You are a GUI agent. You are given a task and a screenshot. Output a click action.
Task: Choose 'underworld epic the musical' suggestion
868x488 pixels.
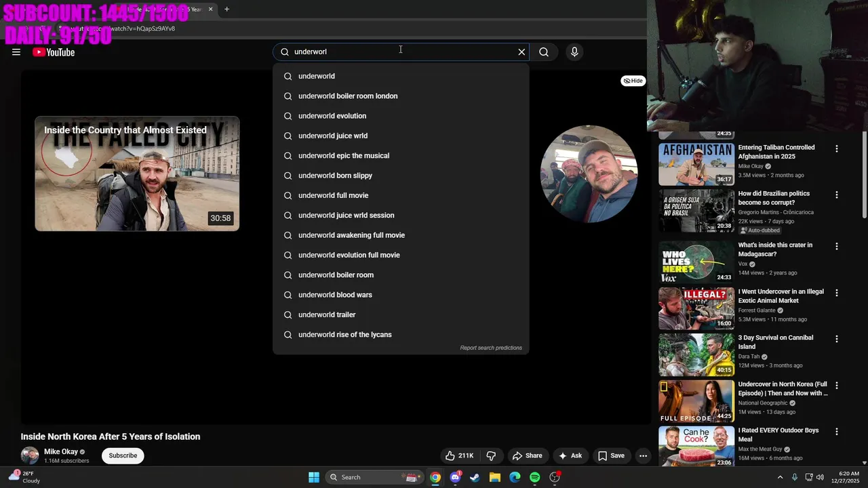point(401,156)
